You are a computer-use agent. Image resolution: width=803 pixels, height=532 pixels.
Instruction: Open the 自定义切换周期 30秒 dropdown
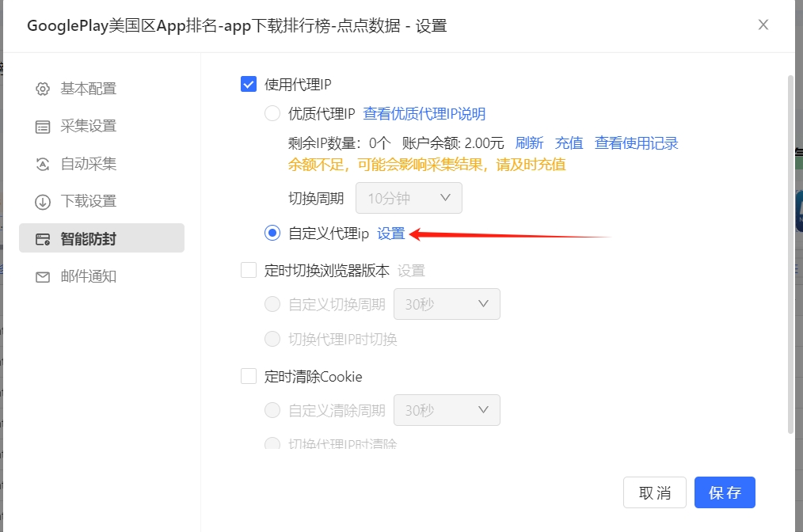(x=447, y=304)
